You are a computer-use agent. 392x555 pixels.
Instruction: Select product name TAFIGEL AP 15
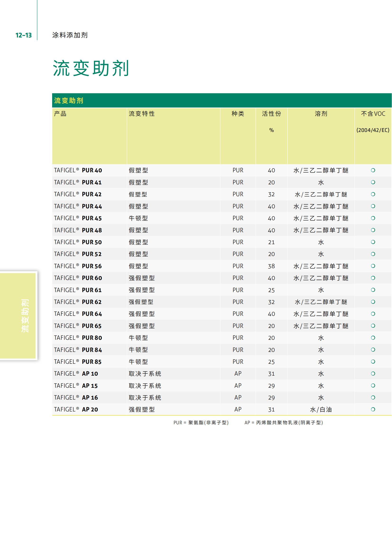coord(76,386)
